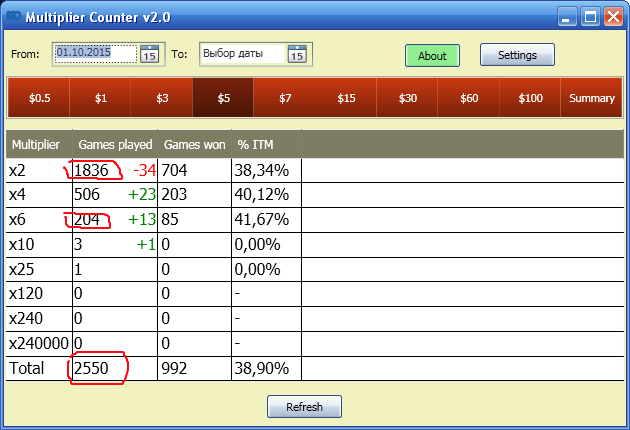Click the 85 games won value
Screen dimensions: 630x430
(170, 219)
